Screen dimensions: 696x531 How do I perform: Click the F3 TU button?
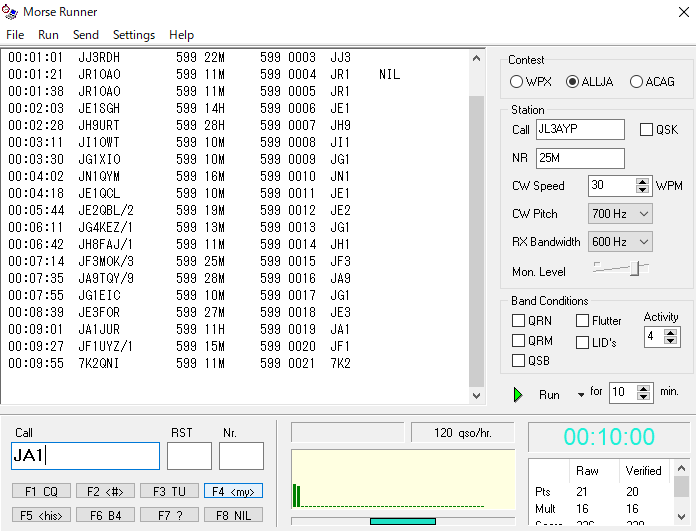click(x=169, y=491)
